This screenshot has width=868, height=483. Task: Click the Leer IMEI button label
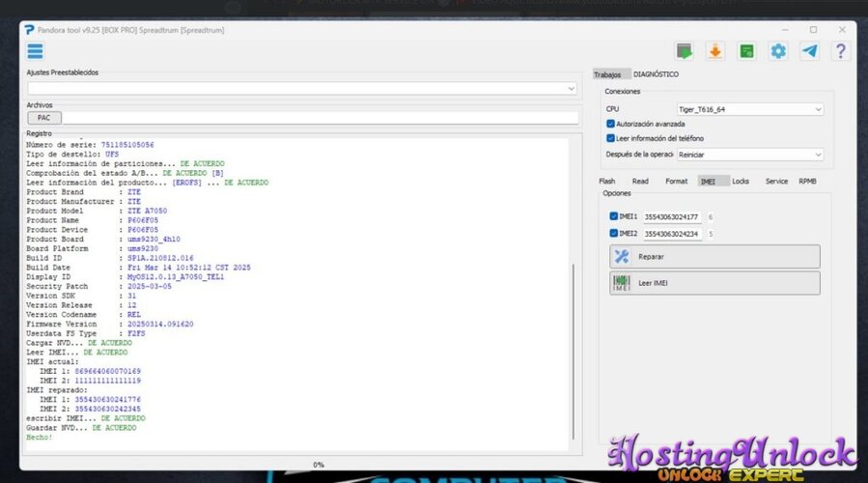[653, 283]
